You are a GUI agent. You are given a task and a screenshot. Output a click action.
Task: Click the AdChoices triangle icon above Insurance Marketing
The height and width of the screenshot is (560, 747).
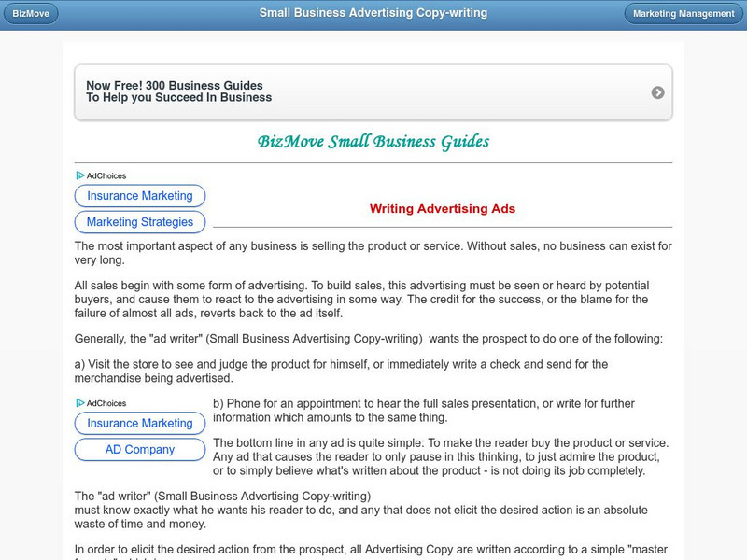point(79,175)
